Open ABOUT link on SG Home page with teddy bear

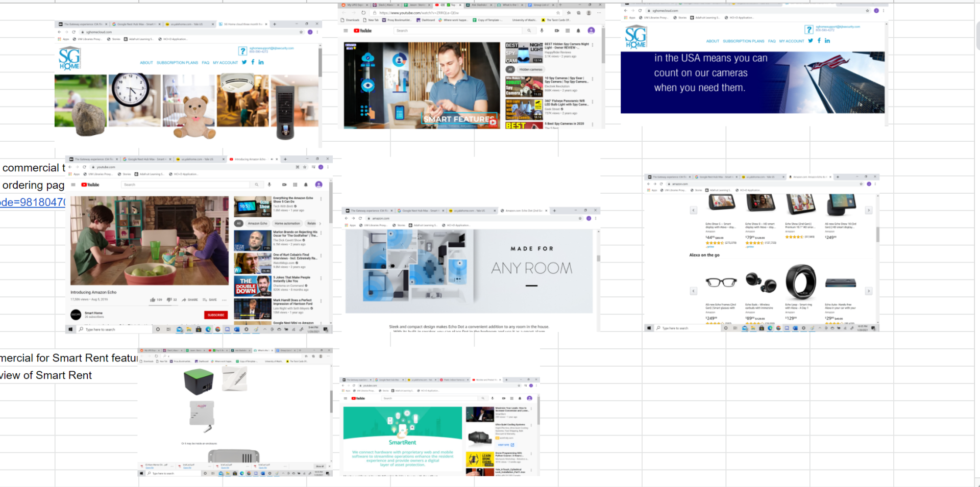146,63
